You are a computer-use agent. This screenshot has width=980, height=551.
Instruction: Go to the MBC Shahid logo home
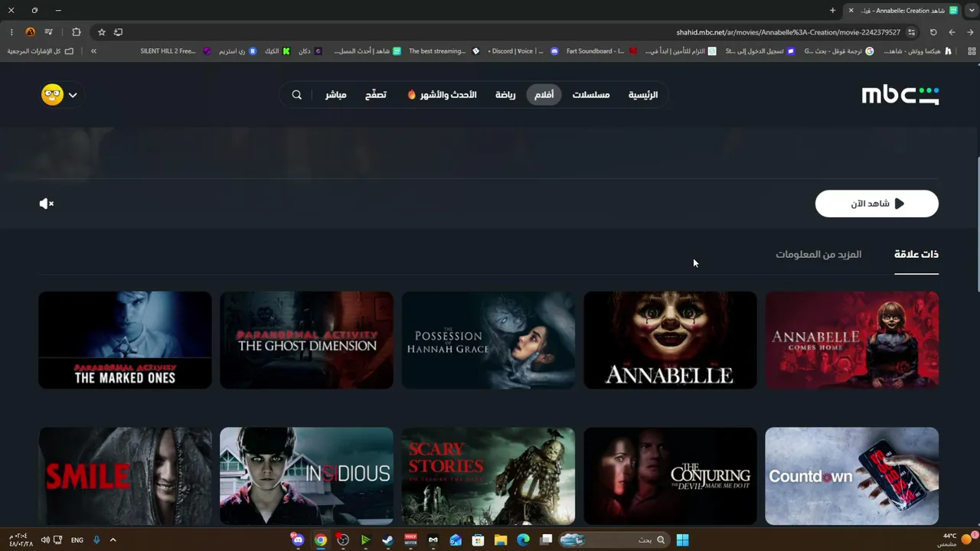(x=900, y=95)
